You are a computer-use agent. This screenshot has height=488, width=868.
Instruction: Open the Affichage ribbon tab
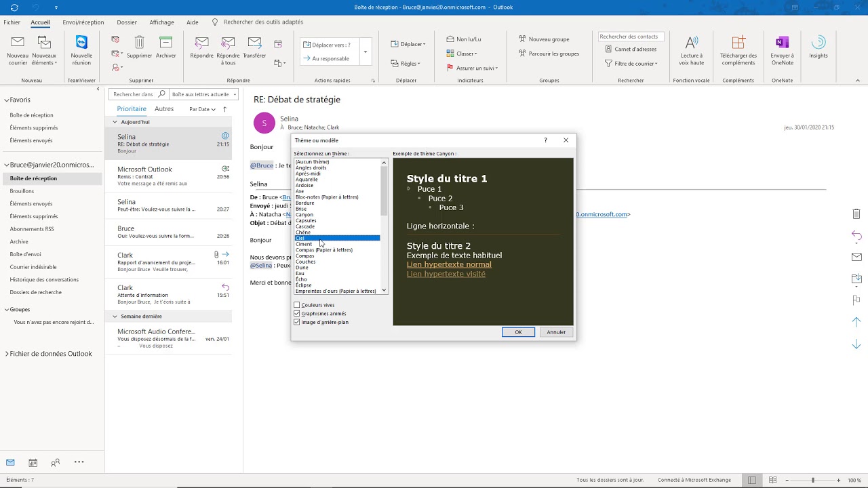161,22
